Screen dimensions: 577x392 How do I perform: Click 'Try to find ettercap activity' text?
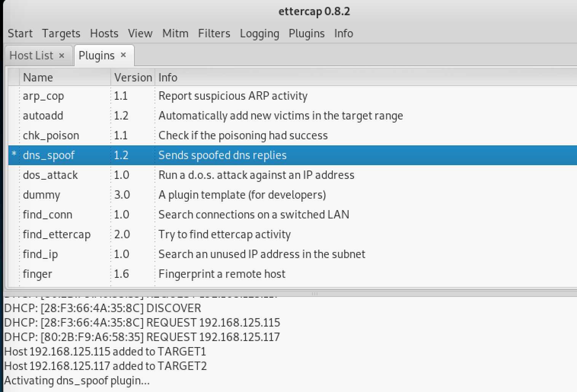click(x=224, y=234)
